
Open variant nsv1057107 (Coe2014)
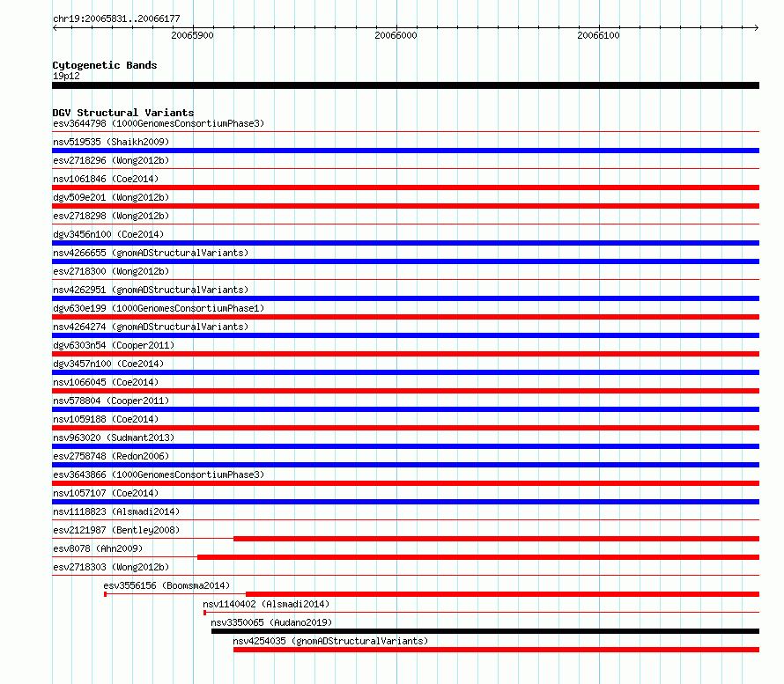(x=106, y=493)
